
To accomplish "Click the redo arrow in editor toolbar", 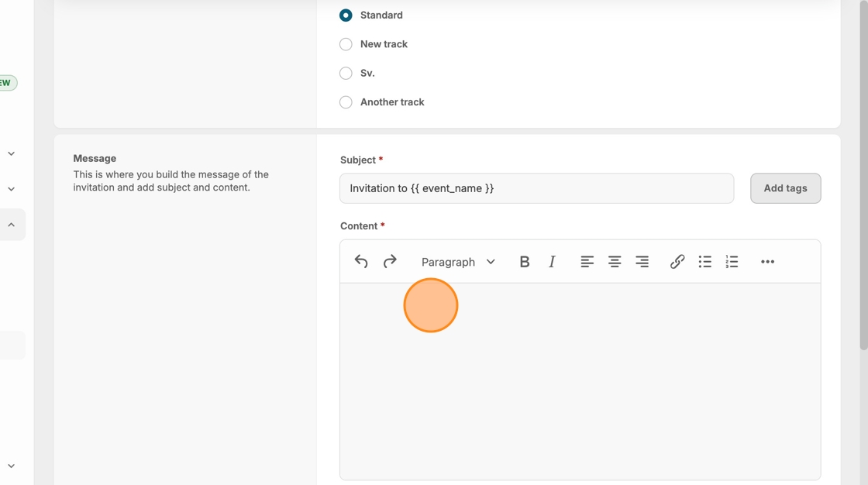I will click(390, 262).
